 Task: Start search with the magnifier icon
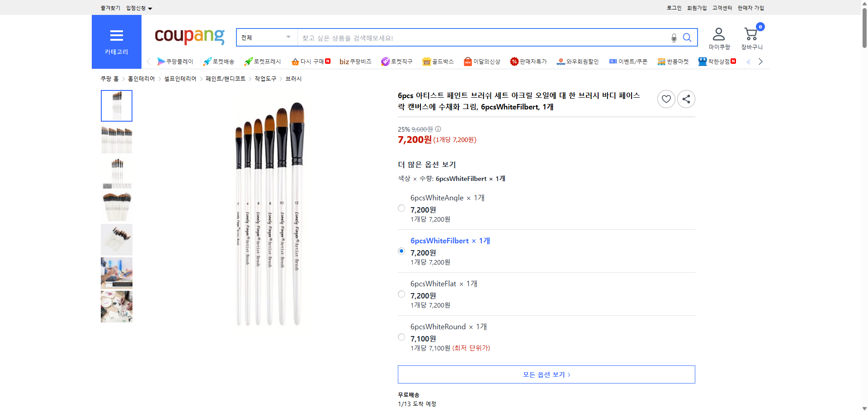(x=687, y=38)
